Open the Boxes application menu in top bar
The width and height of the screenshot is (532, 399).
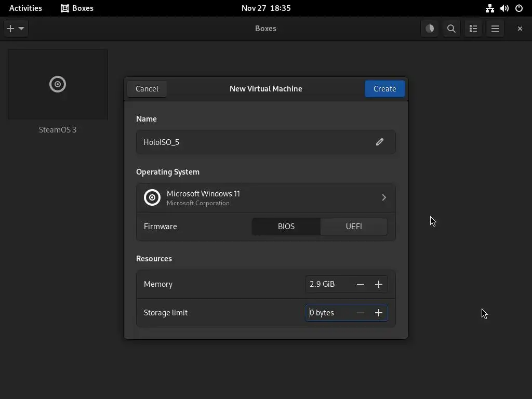tap(77, 8)
